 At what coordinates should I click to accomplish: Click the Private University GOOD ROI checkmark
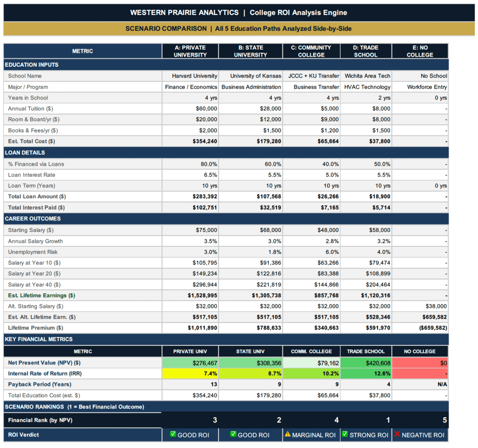pos(173,434)
